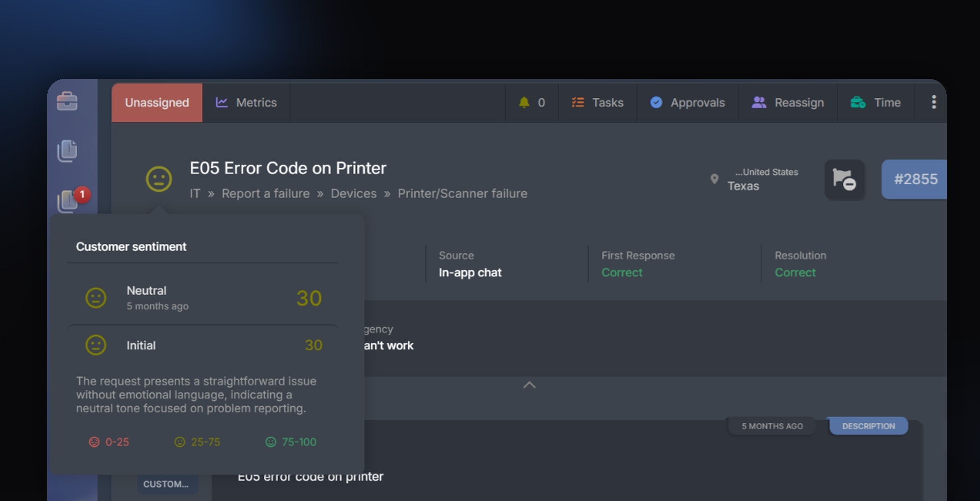Click the ticket number #2855 badge
The image size is (980, 501).
tap(914, 179)
